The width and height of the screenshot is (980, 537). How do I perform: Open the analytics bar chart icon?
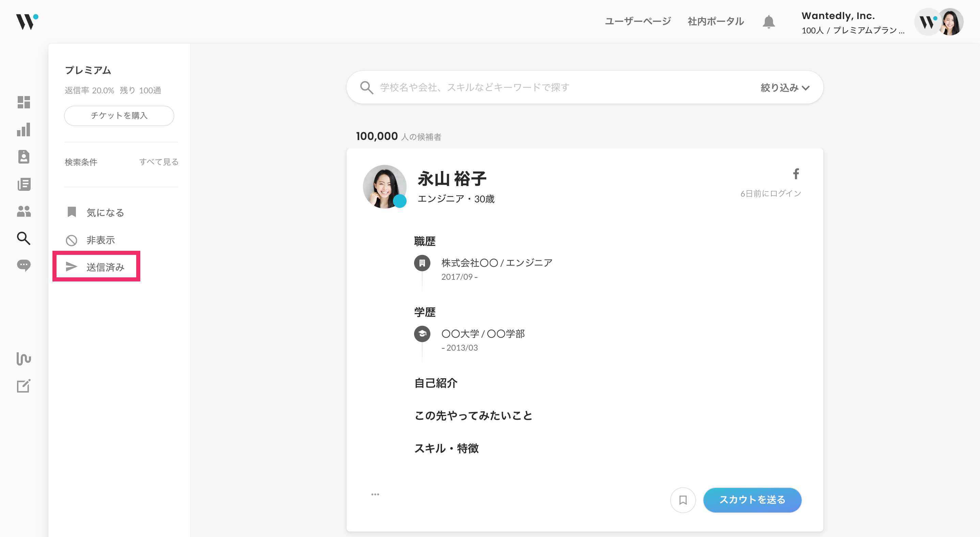(x=23, y=130)
